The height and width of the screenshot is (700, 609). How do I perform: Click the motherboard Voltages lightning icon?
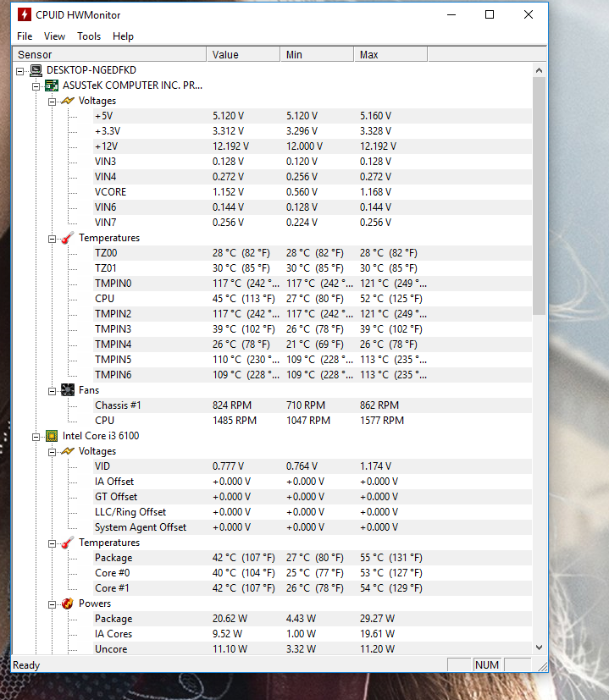click(x=68, y=101)
